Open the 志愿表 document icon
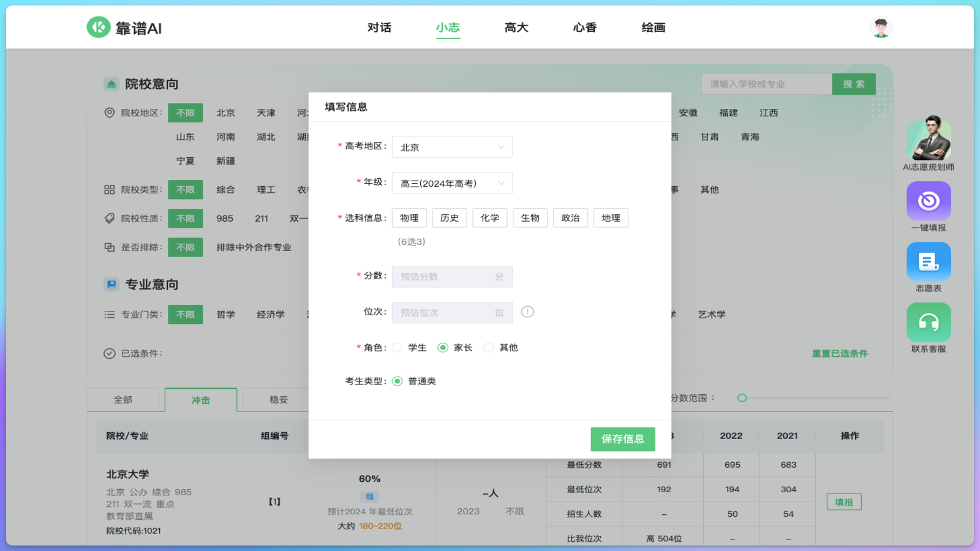This screenshot has width=980, height=551. (x=929, y=260)
